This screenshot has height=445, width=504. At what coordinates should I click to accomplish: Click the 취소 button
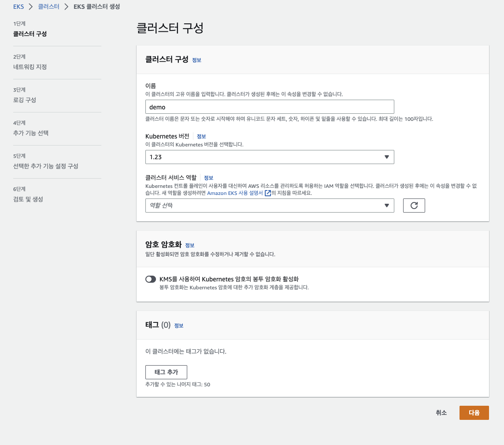(x=441, y=412)
